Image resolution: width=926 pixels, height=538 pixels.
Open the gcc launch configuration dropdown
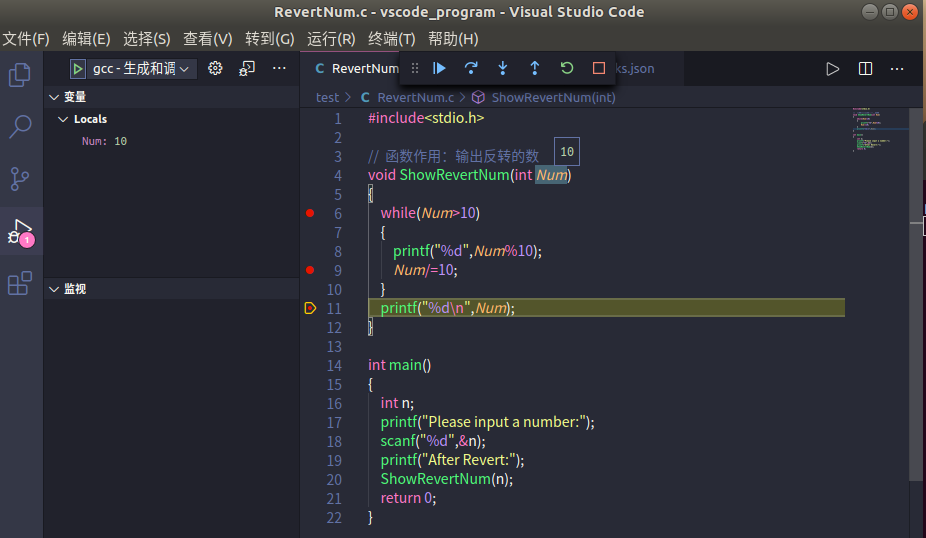tap(141, 69)
